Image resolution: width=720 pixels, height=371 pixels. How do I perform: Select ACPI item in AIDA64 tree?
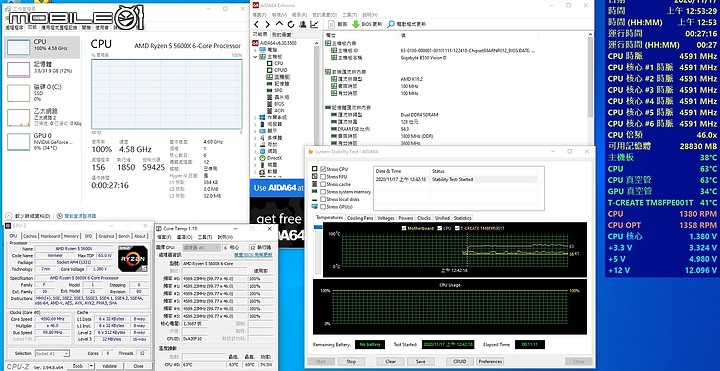[x=276, y=111]
